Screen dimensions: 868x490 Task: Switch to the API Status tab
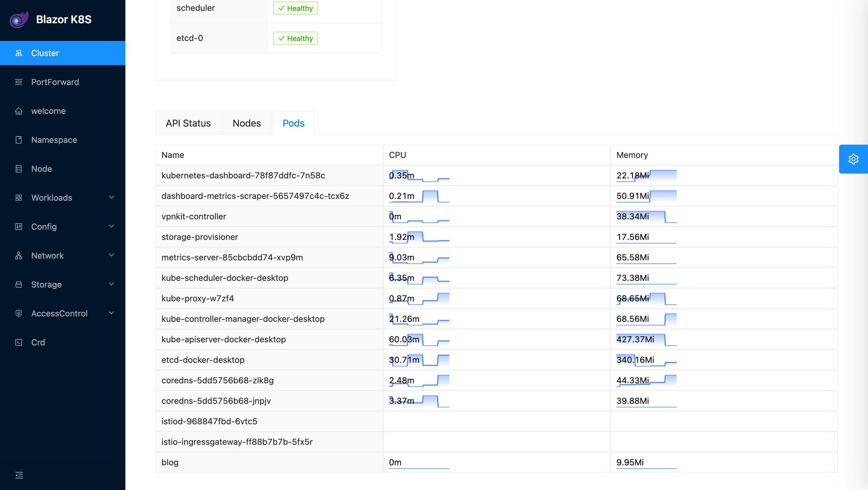(x=188, y=123)
